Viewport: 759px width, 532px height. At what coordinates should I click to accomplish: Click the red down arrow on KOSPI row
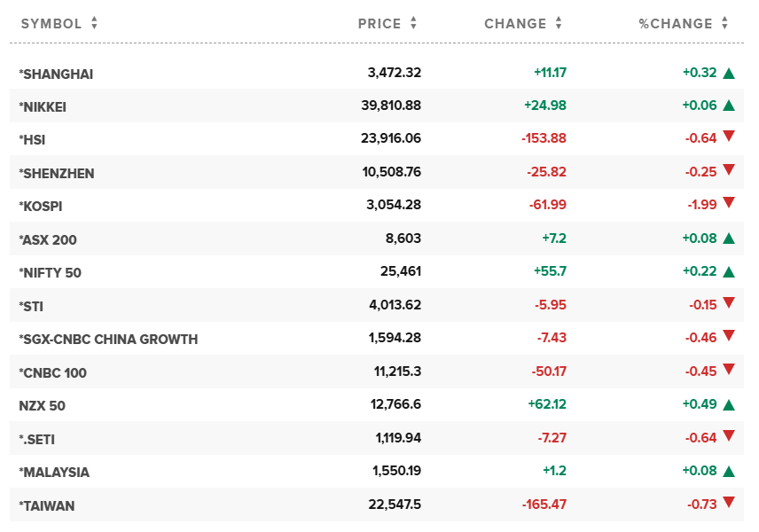point(729,203)
